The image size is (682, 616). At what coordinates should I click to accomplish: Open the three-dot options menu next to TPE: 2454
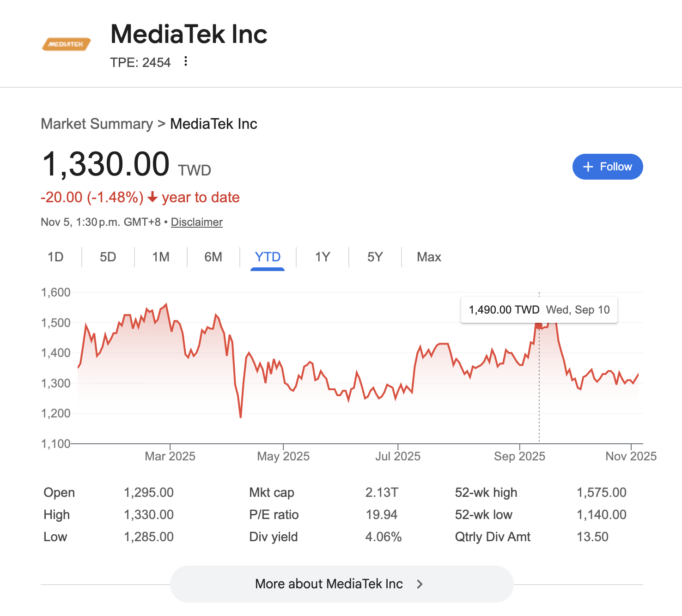(x=185, y=61)
